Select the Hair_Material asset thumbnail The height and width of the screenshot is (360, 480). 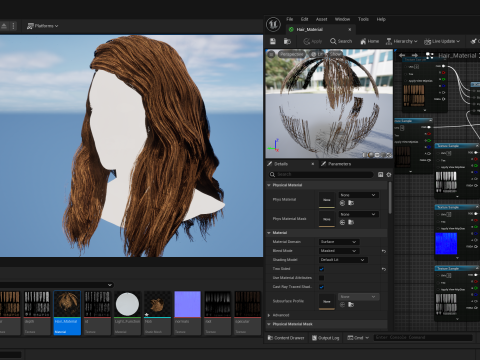tap(67, 313)
